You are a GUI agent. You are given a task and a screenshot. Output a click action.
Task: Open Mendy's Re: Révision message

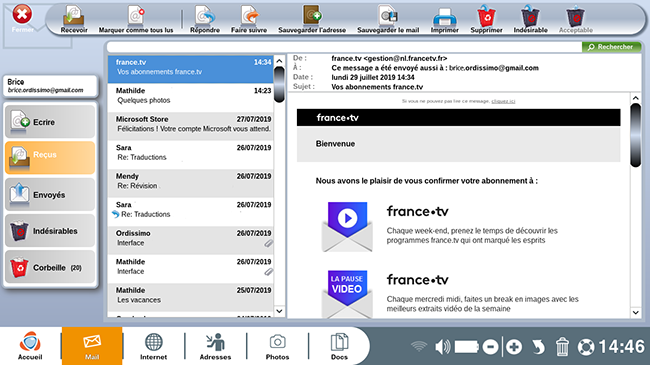191,183
